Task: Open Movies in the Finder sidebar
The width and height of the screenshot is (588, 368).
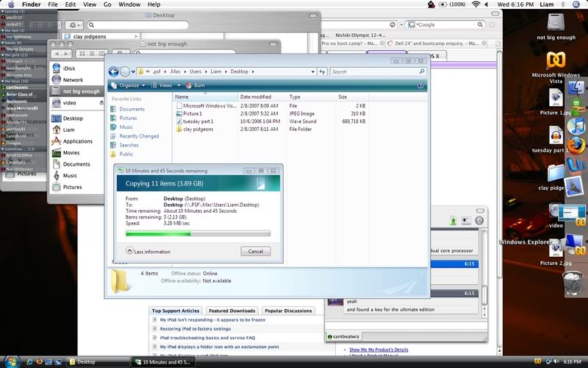Action: point(71,153)
